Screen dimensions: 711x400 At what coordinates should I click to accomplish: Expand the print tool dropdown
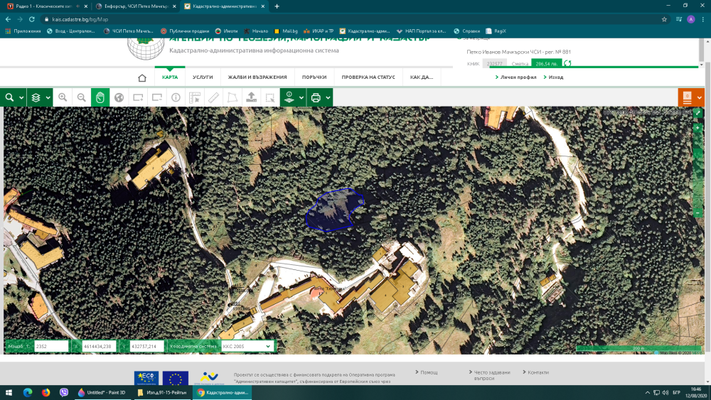(327, 98)
